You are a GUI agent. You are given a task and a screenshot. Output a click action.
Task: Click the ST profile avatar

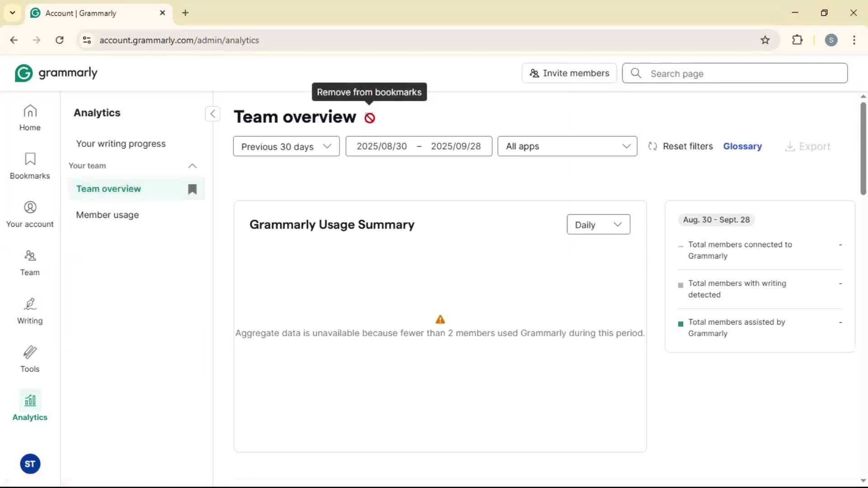click(30, 464)
